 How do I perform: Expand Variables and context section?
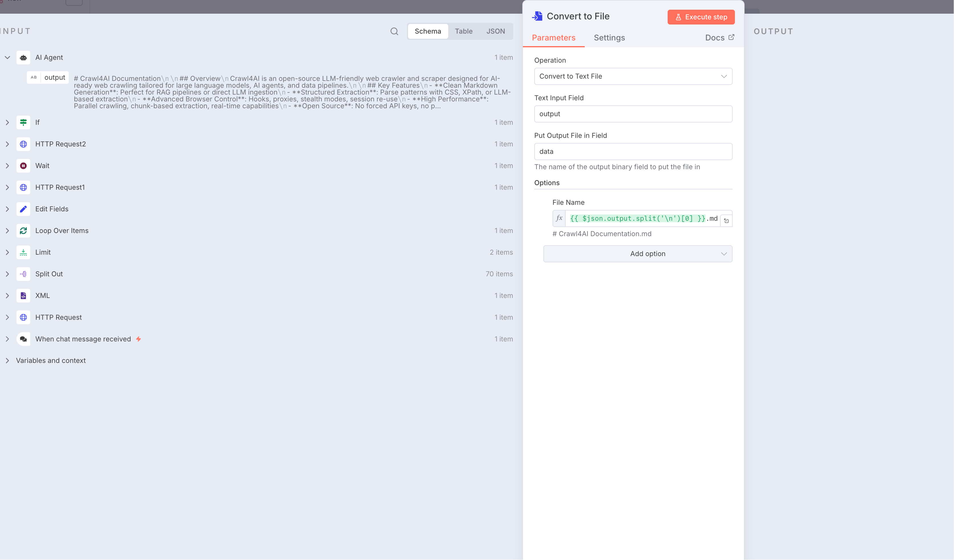coord(7,361)
